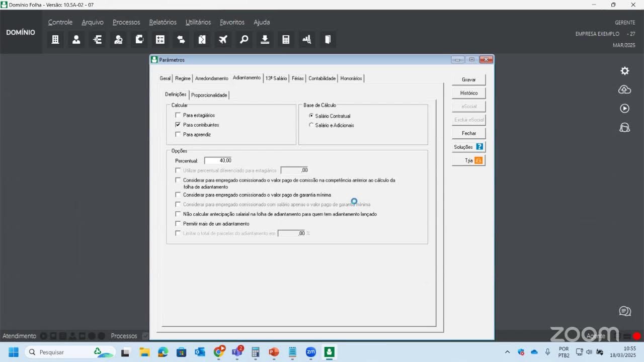Click the Soluções help button
644x362 pixels.
469,147
